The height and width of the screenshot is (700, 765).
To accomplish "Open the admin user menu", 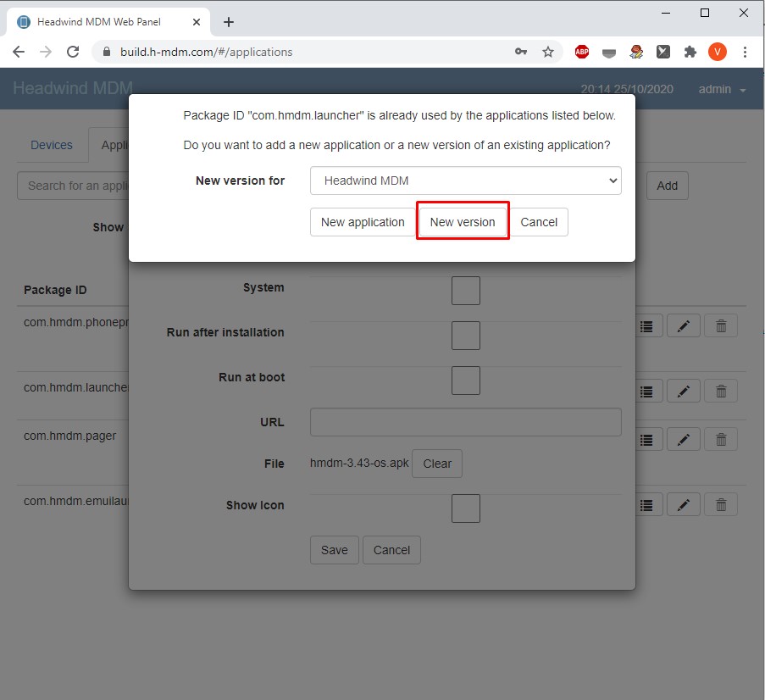I will coord(722,90).
